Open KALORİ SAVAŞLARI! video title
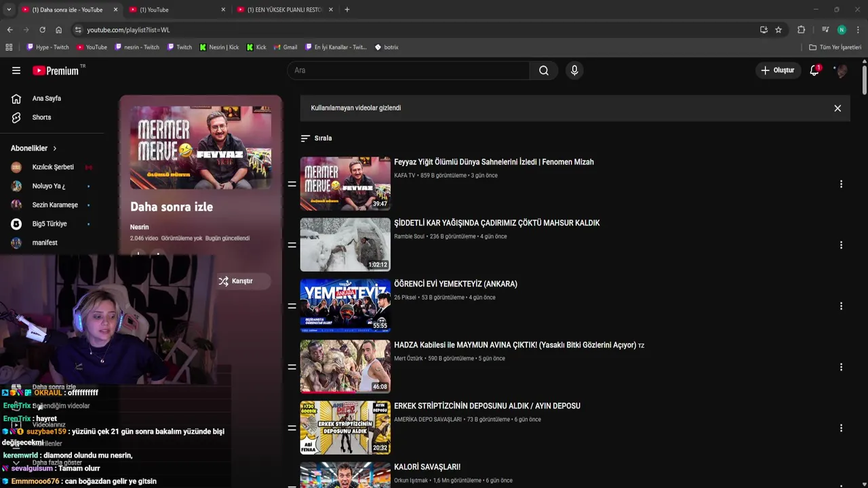This screenshot has width=868, height=488. [427, 467]
